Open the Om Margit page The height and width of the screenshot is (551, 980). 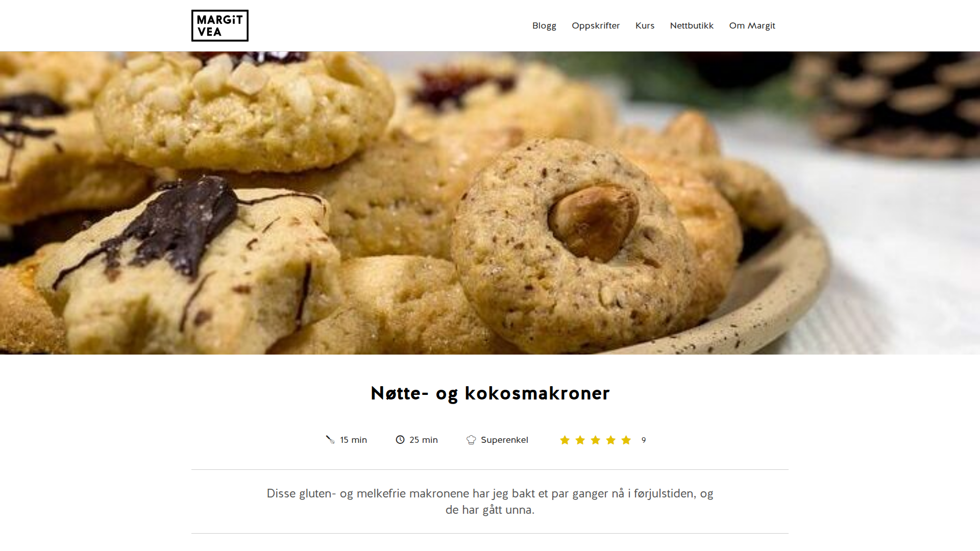(x=752, y=26)
